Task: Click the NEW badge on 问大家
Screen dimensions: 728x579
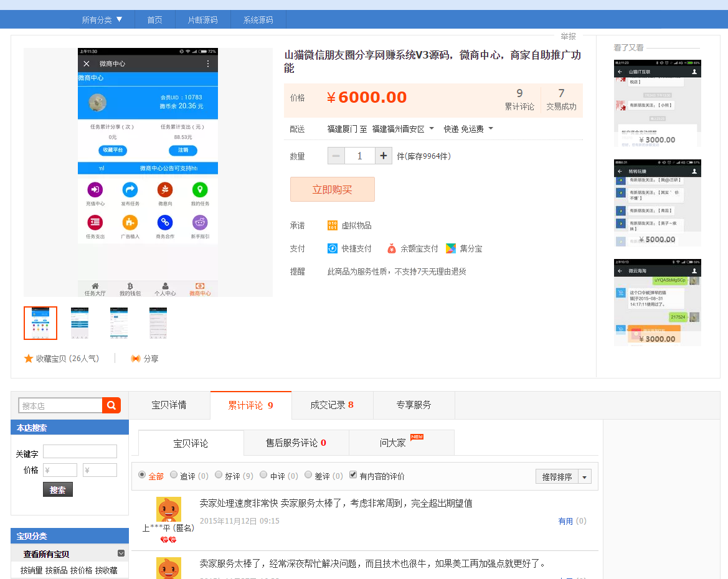Action: click(417, 437)
